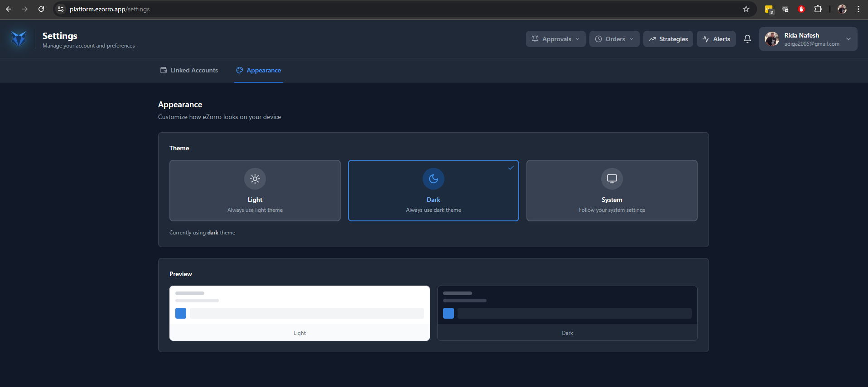Select the Light theme option
This screenshot has height=387, width=868.
pos(255,191)
